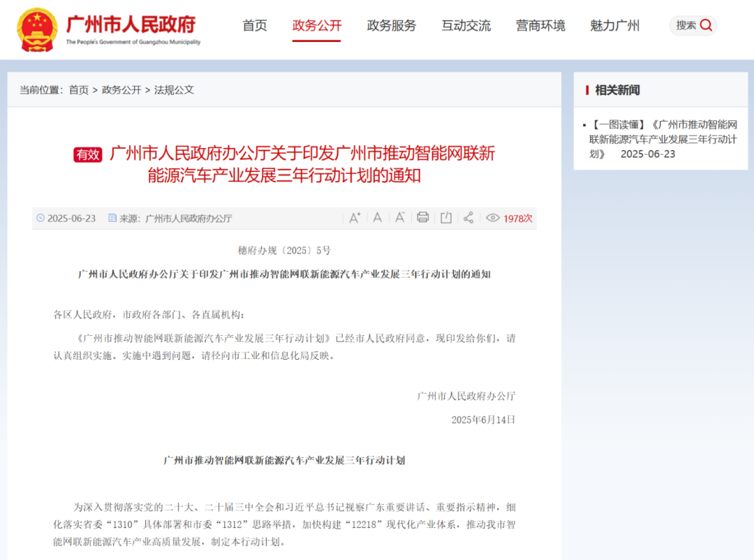Switch to the 魅力广州 tab

[x=614, y=26]
